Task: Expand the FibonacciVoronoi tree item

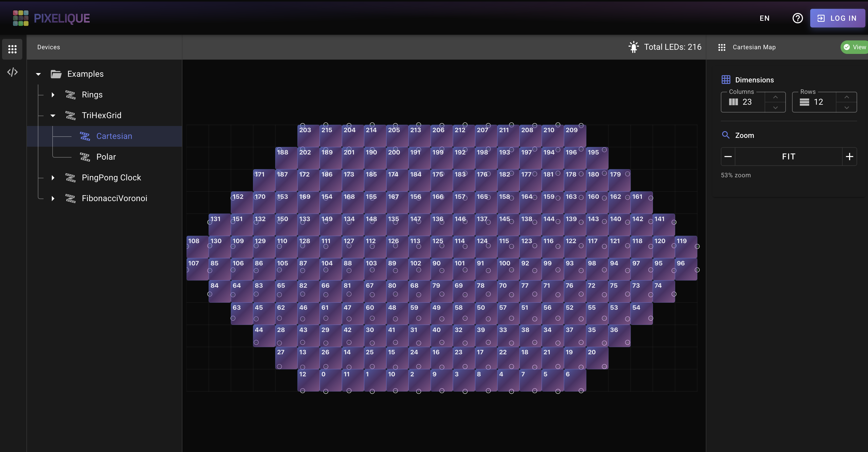Action: 53,199
